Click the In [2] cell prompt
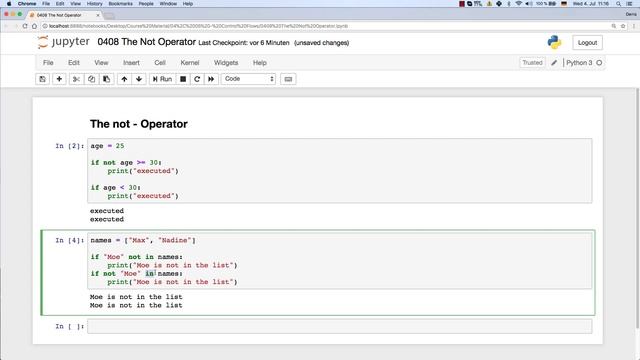640x360 pixels. click(70, 146)
